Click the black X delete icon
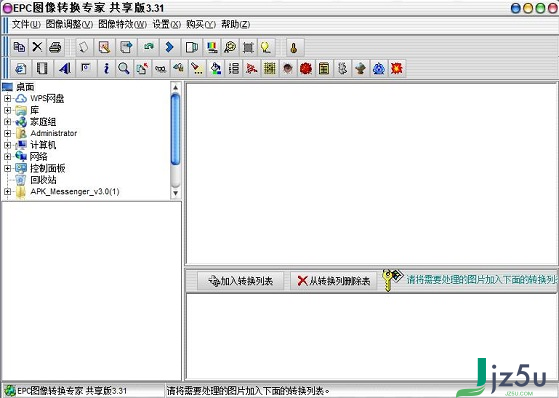Viewport: 559px width, 398px height. click(x=37, y=47)
